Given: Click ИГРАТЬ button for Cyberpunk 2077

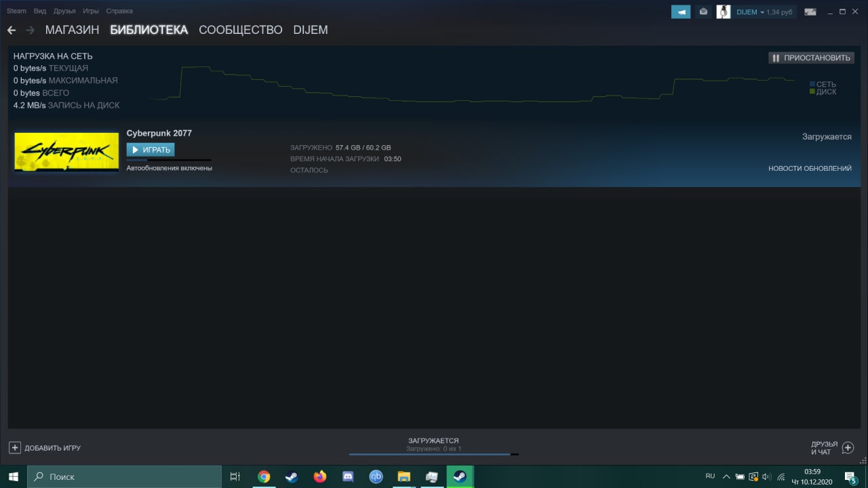Looking at the screenshot, I should pos(151,150).
